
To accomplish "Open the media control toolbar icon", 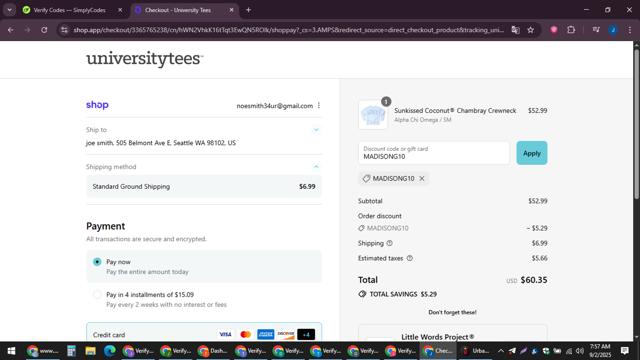I will coord(596,30).
